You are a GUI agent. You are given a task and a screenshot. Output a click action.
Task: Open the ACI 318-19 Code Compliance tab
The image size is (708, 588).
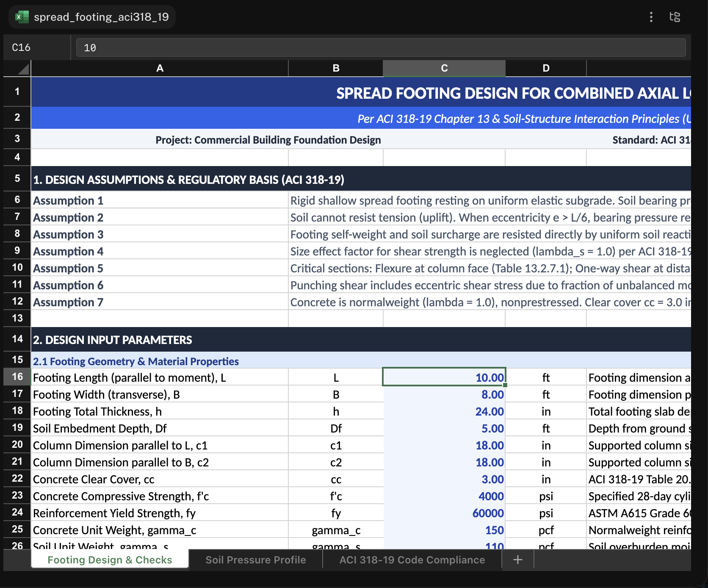tap(412, 560)
